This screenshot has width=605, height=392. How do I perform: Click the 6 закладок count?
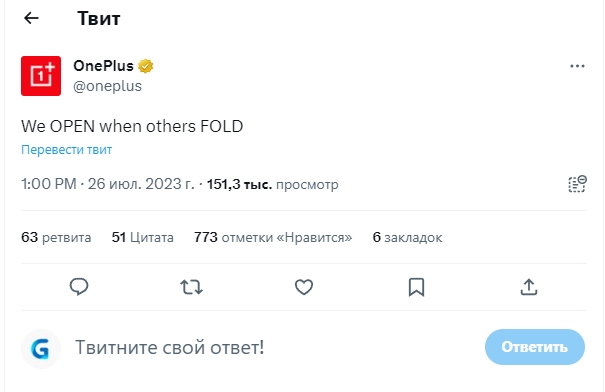(407, 237)
